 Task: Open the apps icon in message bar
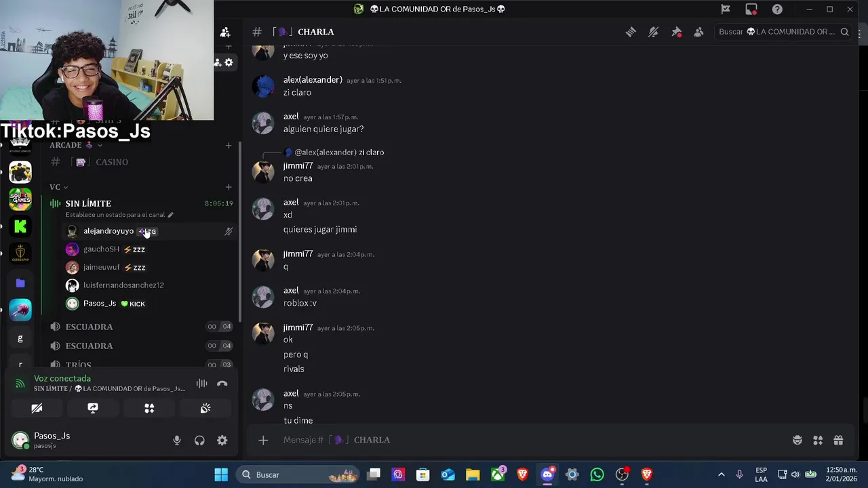(x=818, y=440)
